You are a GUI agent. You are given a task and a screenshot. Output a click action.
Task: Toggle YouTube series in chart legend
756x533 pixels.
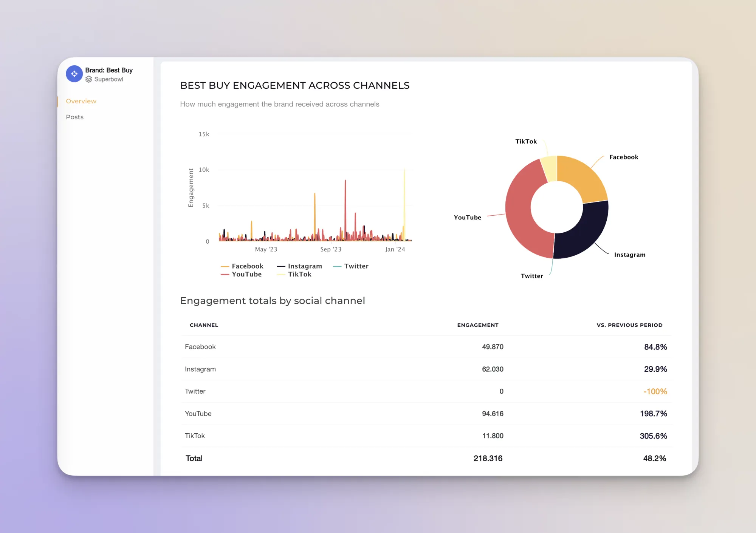[x=241, y=274]
